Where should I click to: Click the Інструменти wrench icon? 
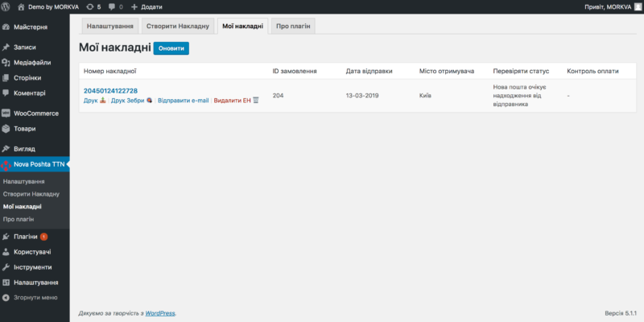point(6,267)
